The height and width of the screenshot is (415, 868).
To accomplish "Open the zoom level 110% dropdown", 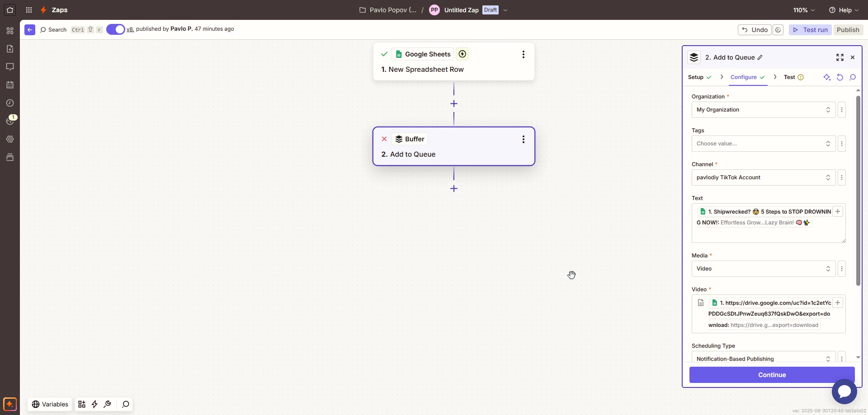I will [x=804, y=10].
